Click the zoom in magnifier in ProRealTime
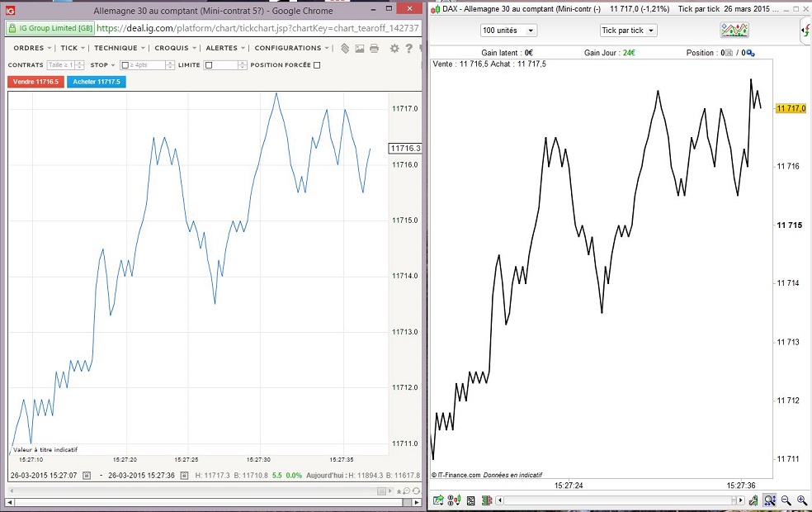812x512 pixels. 802,500
